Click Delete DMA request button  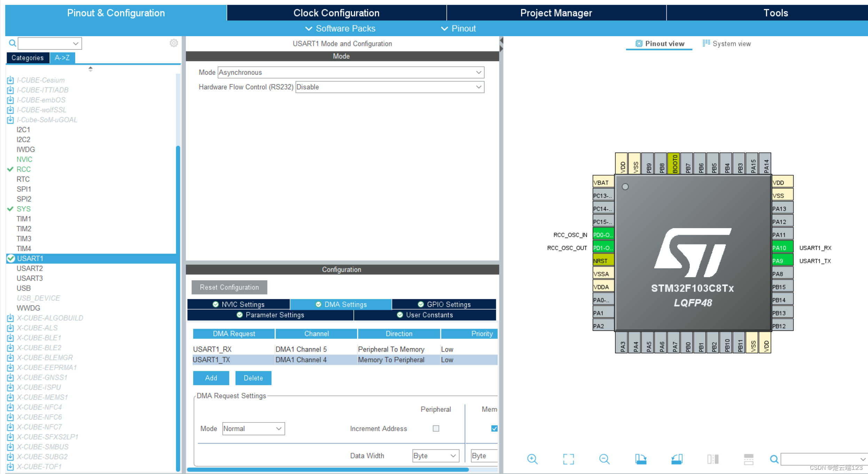tap(253, 378)
